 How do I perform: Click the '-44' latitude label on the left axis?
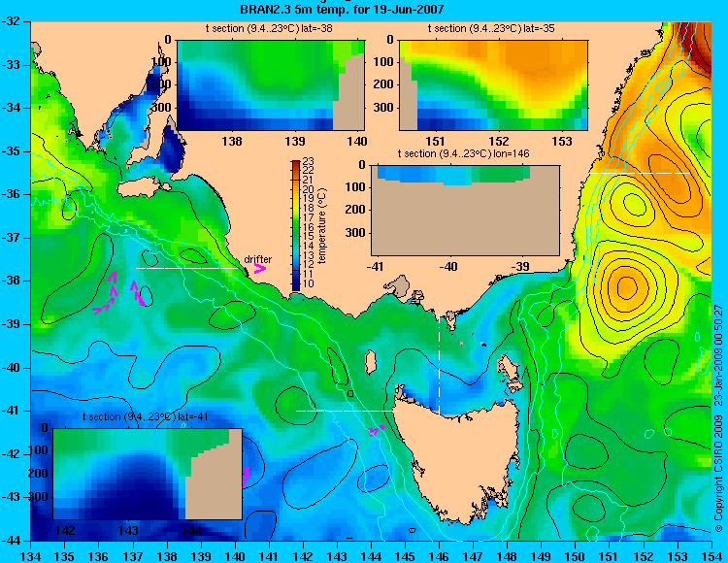coord(13,541)
